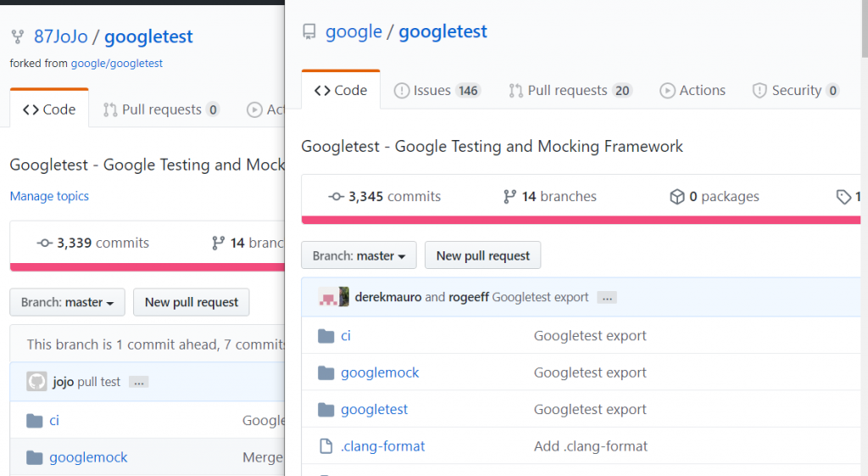Click Manage topics link
This screenshot has width=868, height=476.
(49, 196)
